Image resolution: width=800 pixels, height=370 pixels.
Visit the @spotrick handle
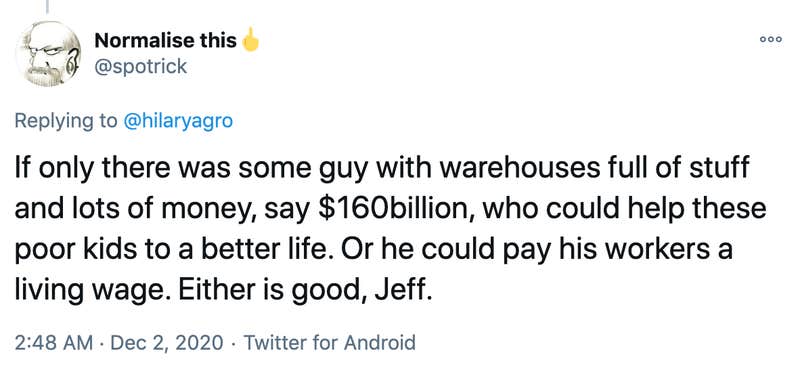pos(141,66)
